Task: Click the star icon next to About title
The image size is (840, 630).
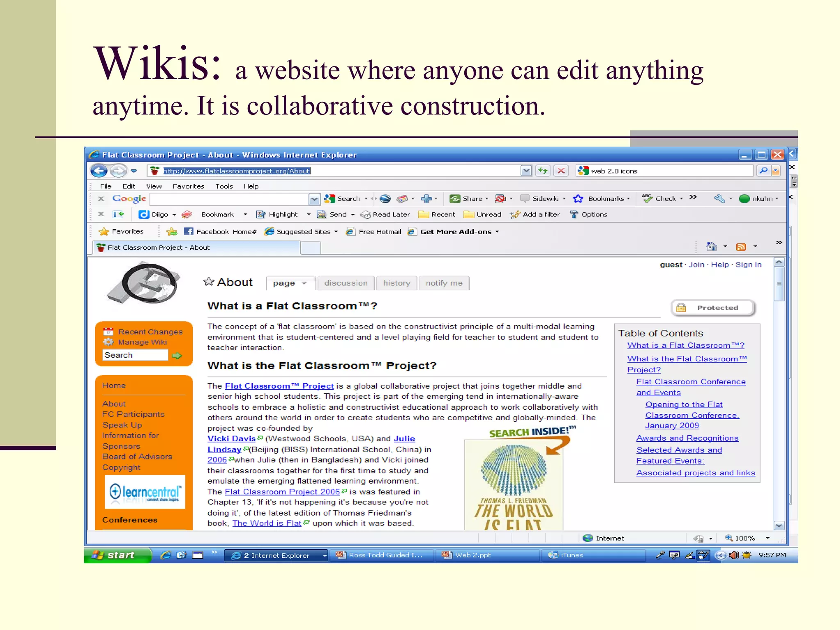Action: 209,282
